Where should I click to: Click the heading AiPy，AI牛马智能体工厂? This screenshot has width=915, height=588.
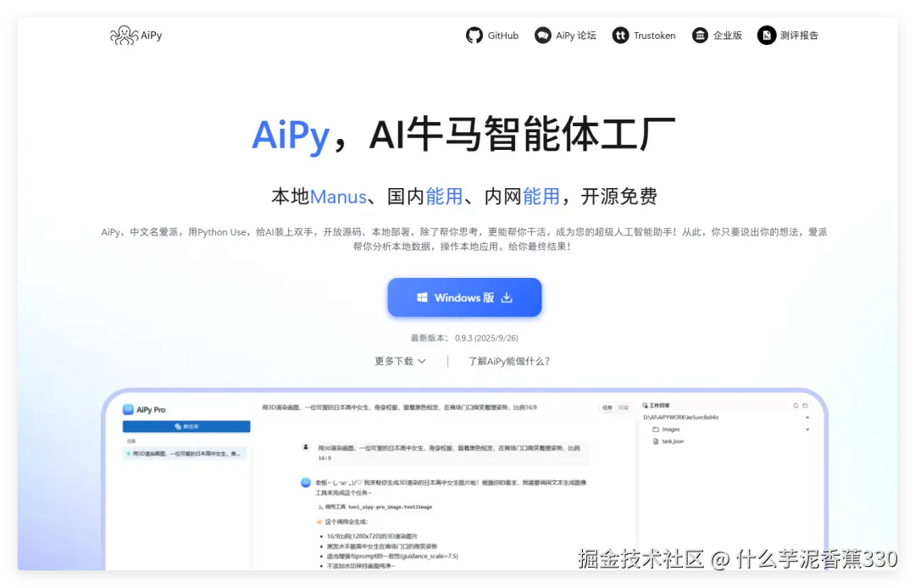[464, 135]
